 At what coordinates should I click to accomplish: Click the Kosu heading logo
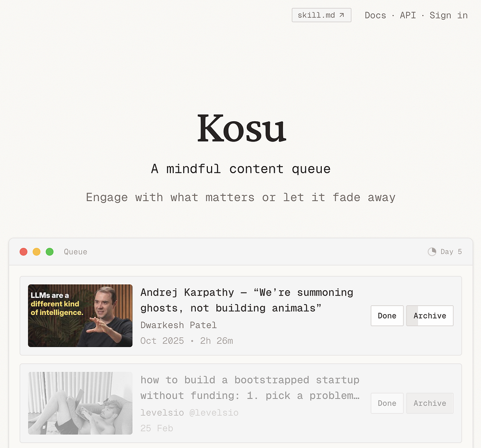(241, 128)
